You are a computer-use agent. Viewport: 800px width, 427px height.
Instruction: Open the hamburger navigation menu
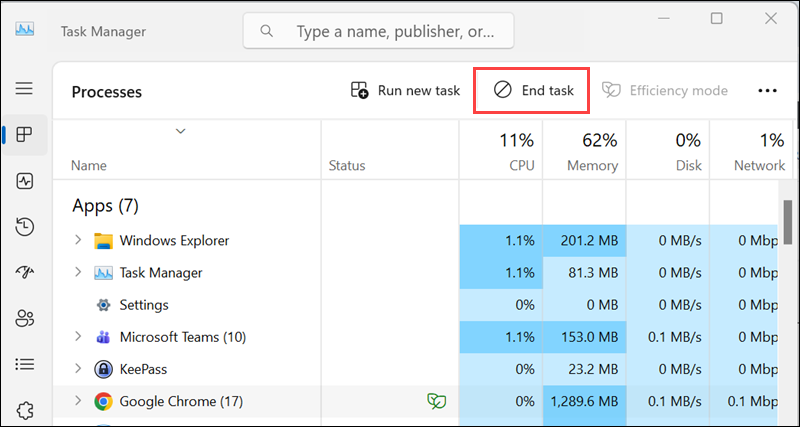tap(24, 88)
